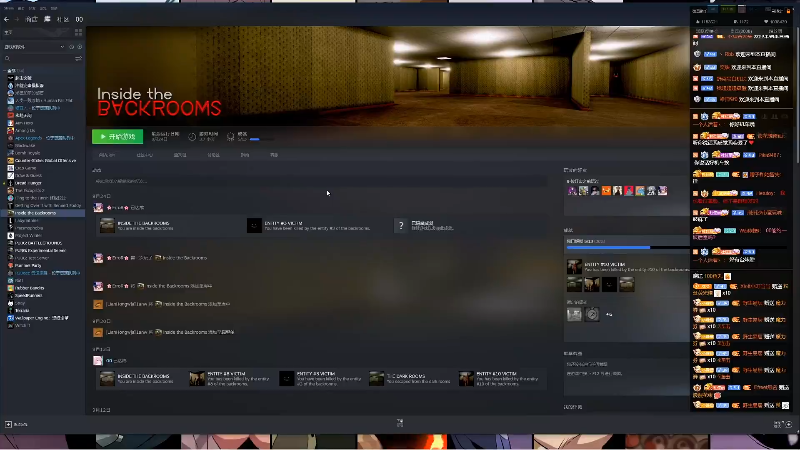Click achievements trophy icon near play button
800x450 pixels.
pyautogui.click(x=231, y=137)
